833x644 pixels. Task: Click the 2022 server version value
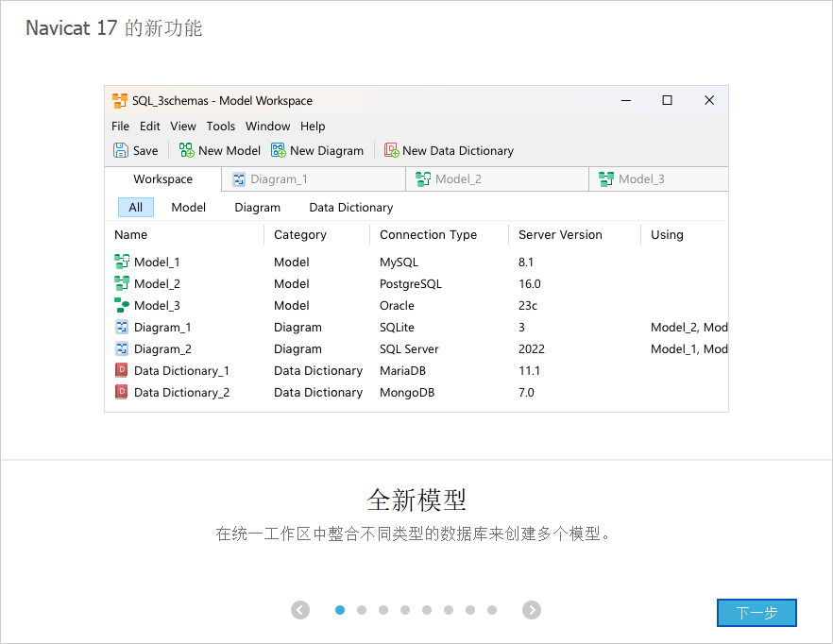(532, 349)
